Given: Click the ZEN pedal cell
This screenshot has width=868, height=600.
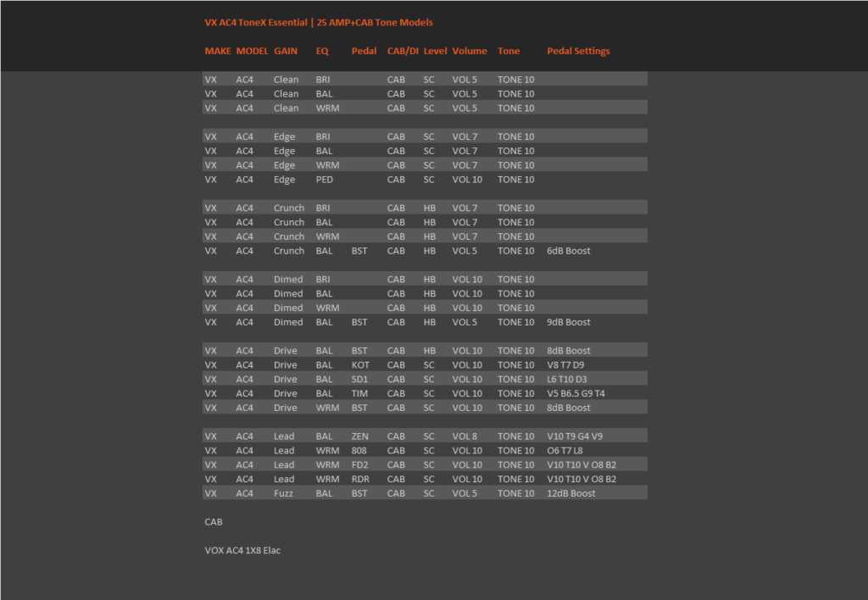Looking at the screenshot, I should [359, 436].
